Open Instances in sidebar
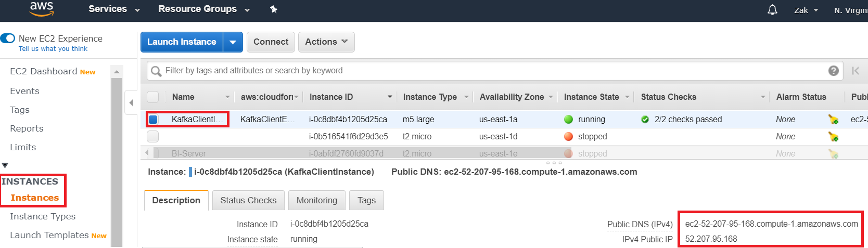The image size is (868, 248). click(x=34, y=198)
